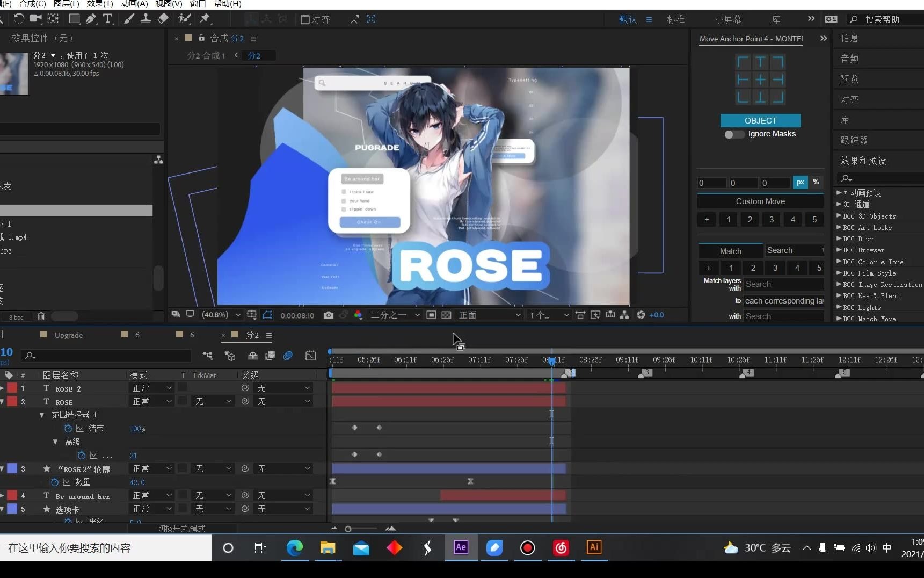Enable the 对齐 snapping checkbox

(305, 20)
